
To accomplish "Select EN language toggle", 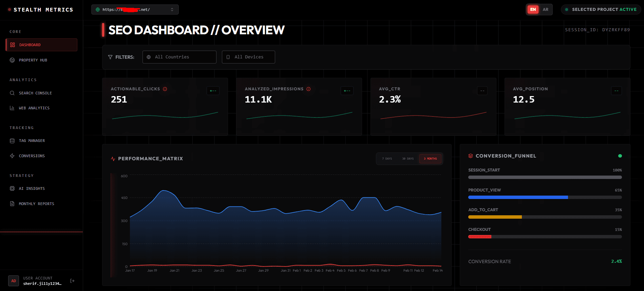I will point(533,10).
